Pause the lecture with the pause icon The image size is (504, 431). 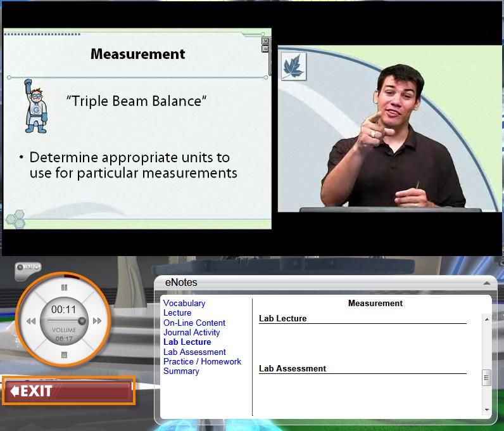[x=65, y=287]
